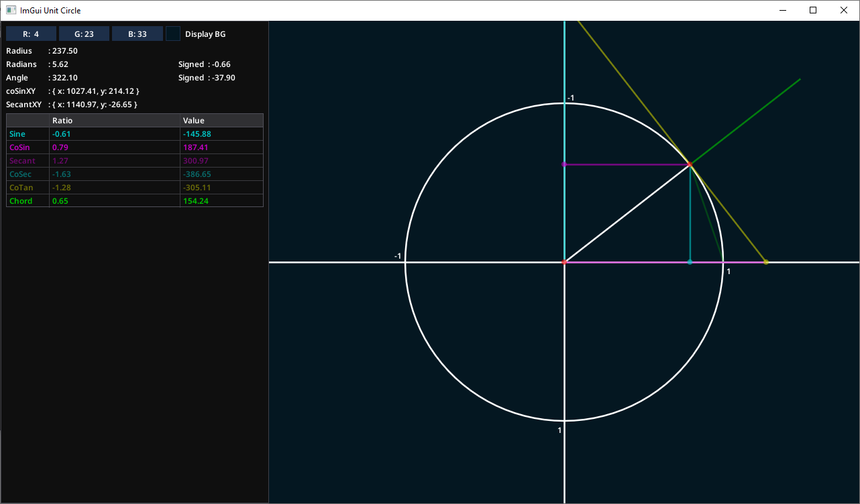Click the Sine value -145.88

(197, 134)
